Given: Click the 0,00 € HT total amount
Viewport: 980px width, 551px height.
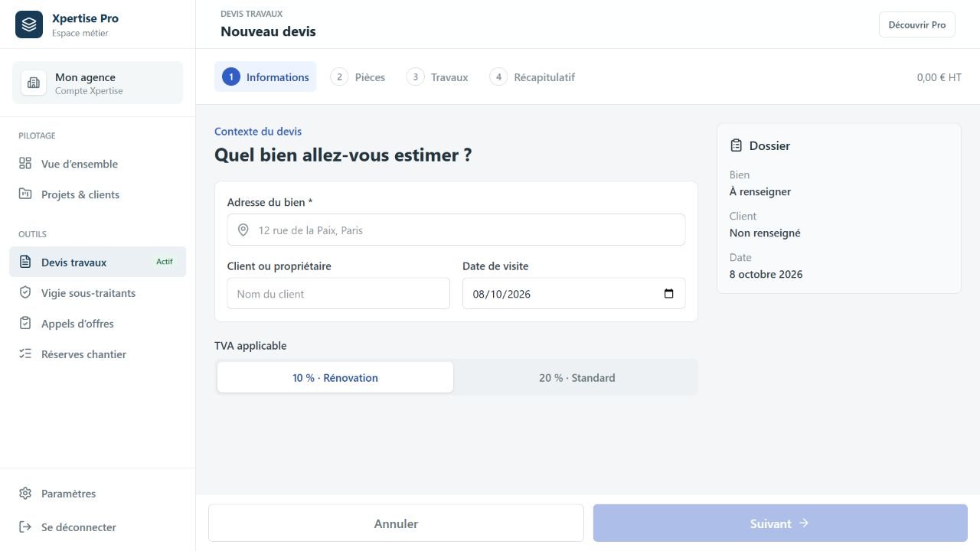Looking at the screenshot, I should tap(939, 77).
